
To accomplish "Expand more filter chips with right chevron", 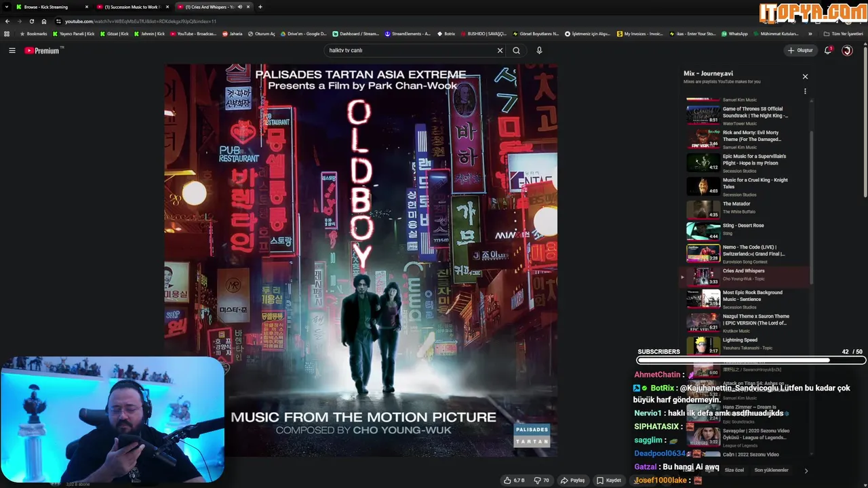I will click(x=806, y=470).
